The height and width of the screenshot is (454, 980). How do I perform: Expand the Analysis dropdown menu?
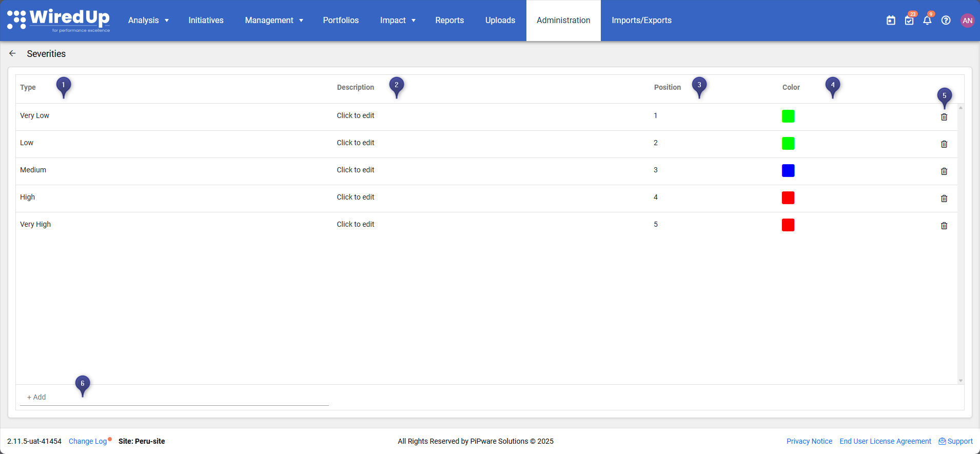click(x=148, y=21)
